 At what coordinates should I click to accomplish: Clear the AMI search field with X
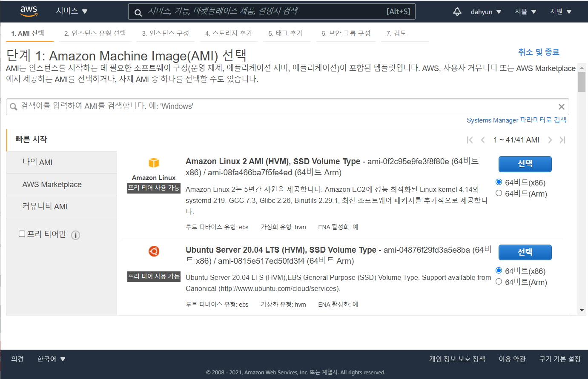[x=562, y=107]
